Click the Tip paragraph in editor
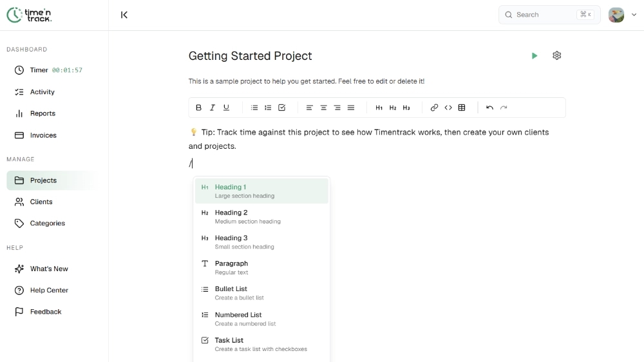 (x=369, y=139)
